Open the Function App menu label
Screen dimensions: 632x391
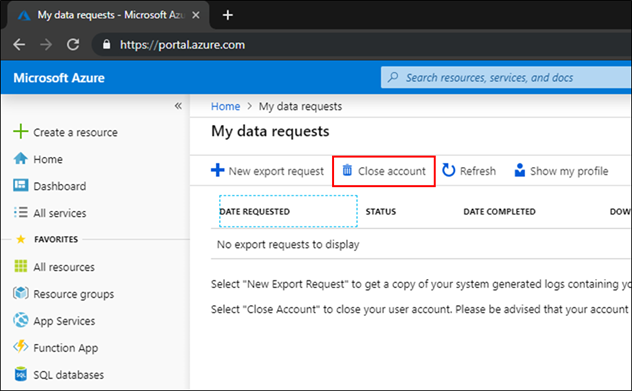[66, 348]
